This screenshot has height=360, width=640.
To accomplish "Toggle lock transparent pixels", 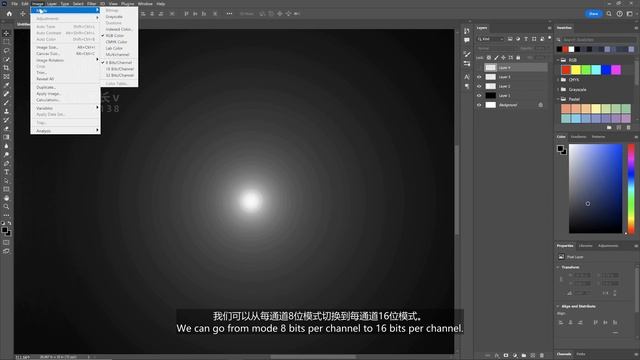I will tap(489, 58).
